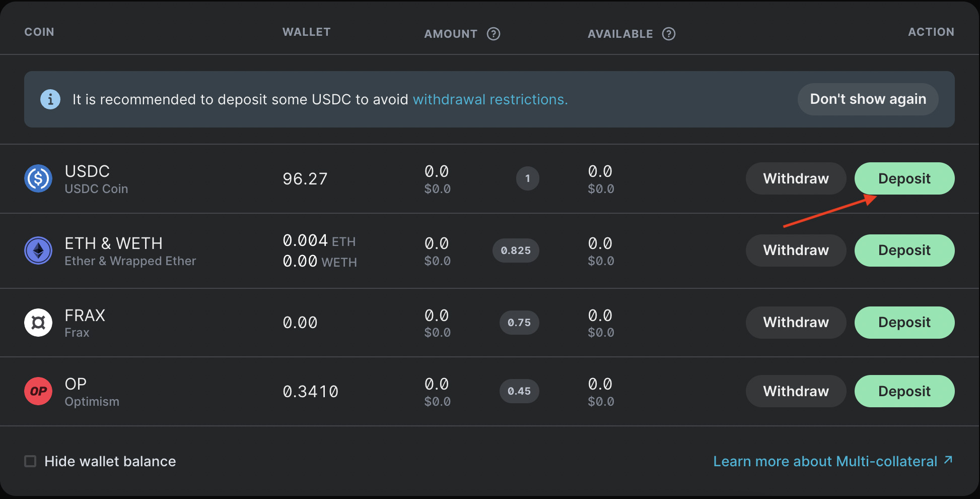Click the OP Optimism coin icon
Viewport: 980px width, 499px height.
click(x=38, y=391)
